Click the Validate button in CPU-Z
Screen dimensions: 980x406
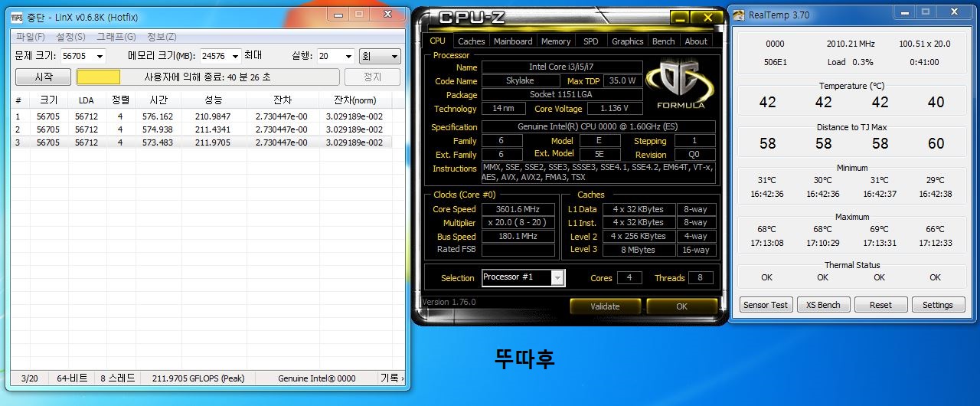(x=605, y=306)
